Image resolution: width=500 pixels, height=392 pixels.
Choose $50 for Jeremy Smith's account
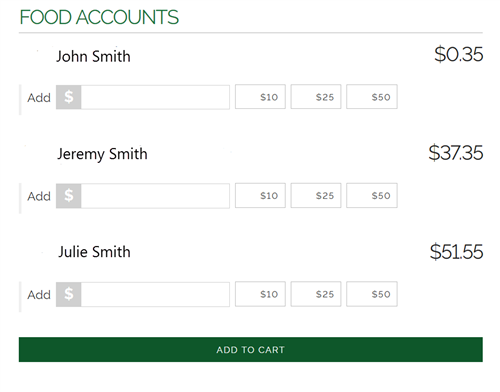click(372, 195)
